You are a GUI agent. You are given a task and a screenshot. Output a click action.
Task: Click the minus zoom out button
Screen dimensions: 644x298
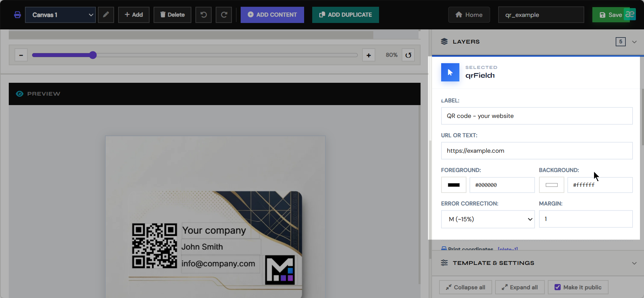point(21,55)
